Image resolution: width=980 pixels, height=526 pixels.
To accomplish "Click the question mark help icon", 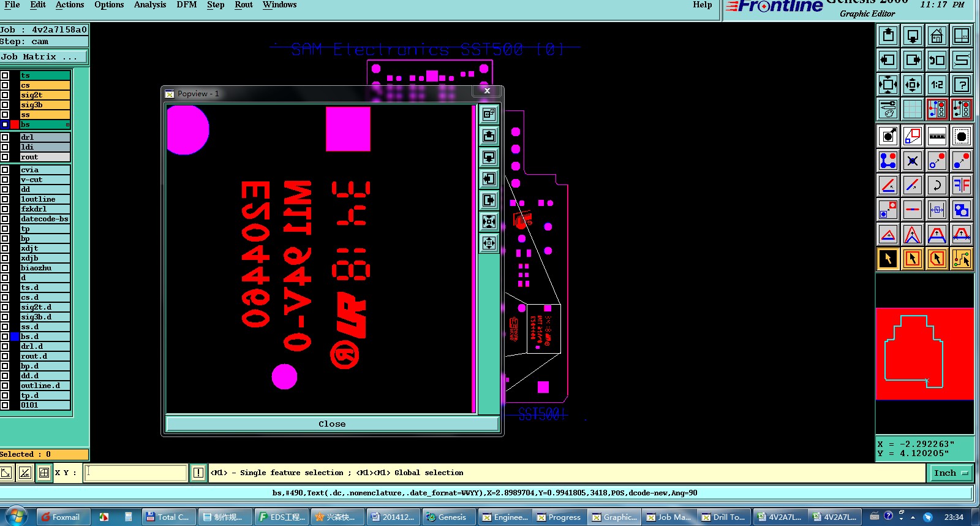I will (962, 85).
